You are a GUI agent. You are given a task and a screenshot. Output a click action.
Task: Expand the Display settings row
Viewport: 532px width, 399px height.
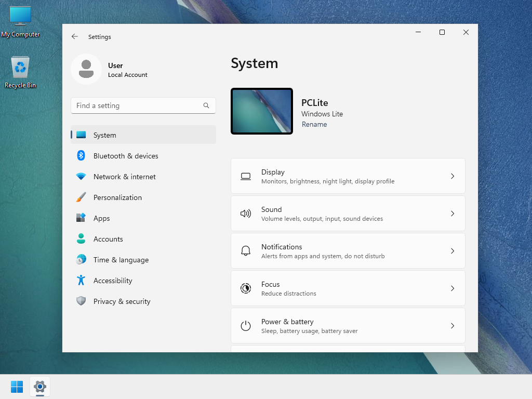pos(348,176)
